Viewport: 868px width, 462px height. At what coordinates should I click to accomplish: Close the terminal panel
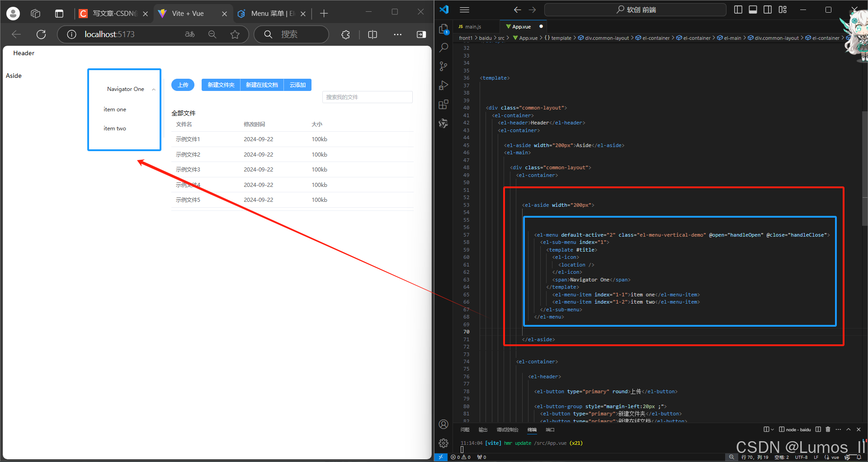(859, 429)
